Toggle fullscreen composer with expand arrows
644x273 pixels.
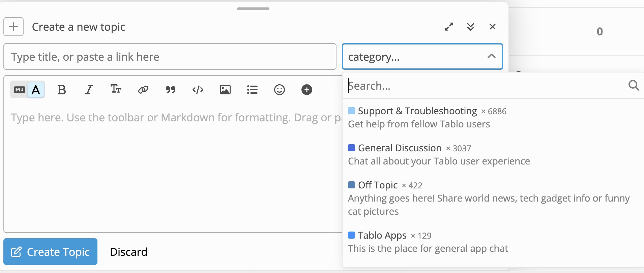point(449,27)
